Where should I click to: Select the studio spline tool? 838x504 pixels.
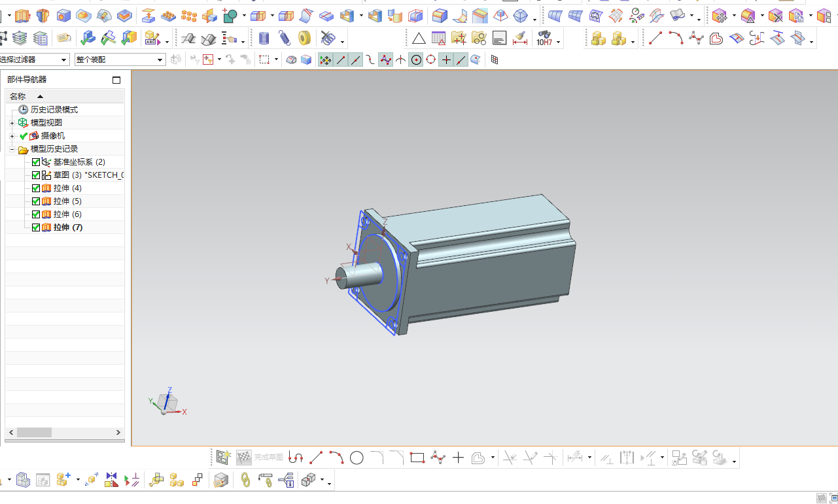coord(696,39)
